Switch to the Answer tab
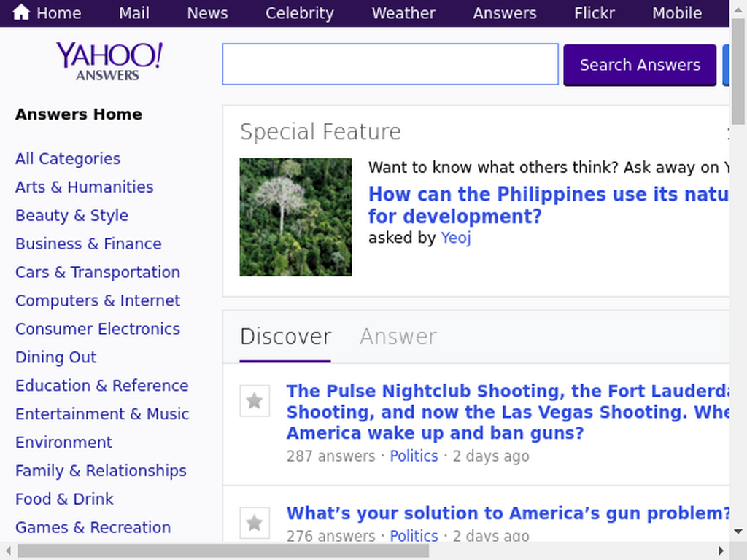The height and width of the screenshot is (560, 747). pyautogui.click(x=398, y=337)
